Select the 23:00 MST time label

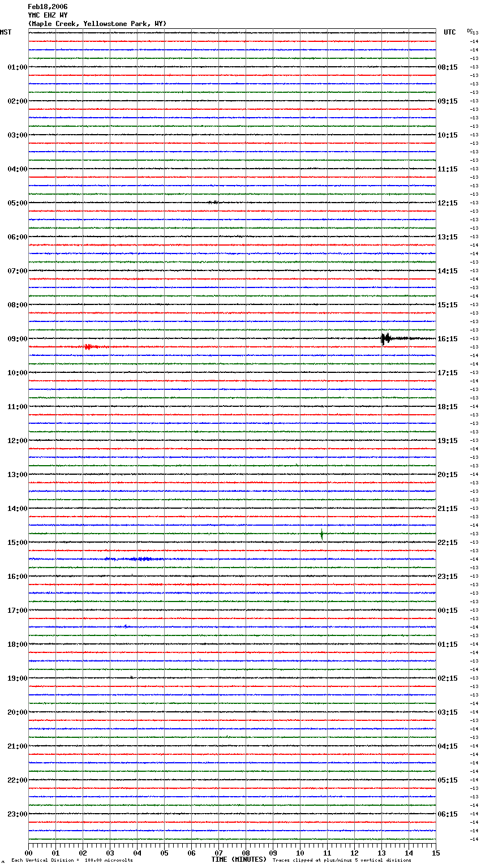click(18, 814)
